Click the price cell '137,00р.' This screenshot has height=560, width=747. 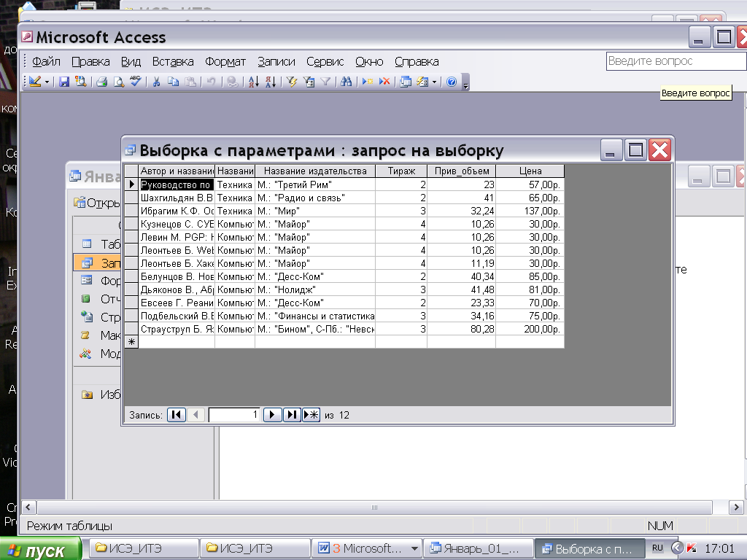click(x=530, y=211)
